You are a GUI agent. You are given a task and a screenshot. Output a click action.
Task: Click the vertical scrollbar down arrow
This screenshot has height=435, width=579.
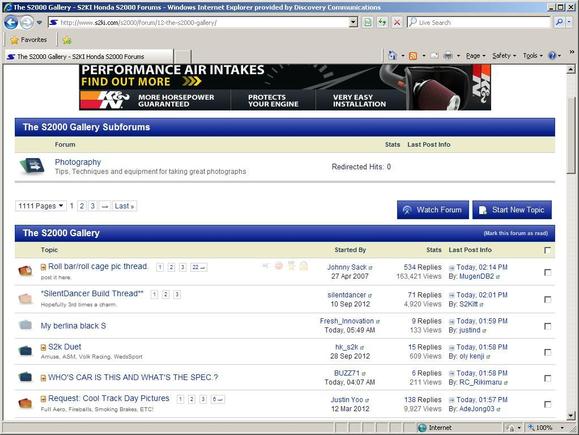click(x=571, y=416)
